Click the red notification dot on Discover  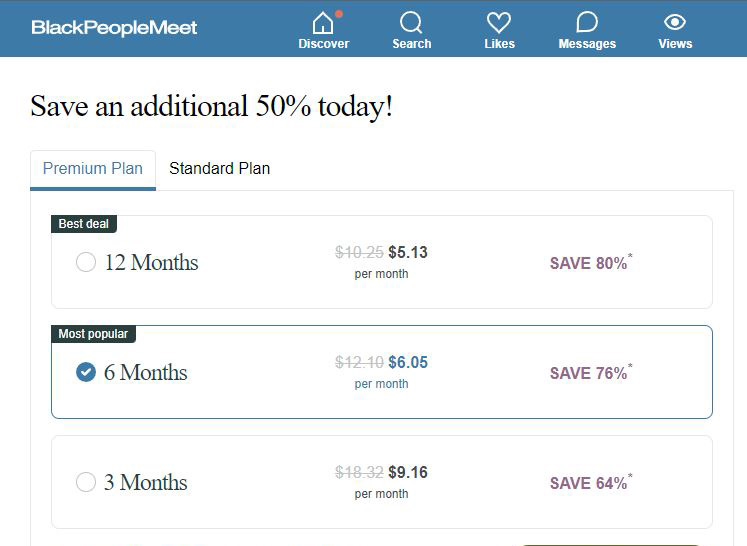click(339, 14)
